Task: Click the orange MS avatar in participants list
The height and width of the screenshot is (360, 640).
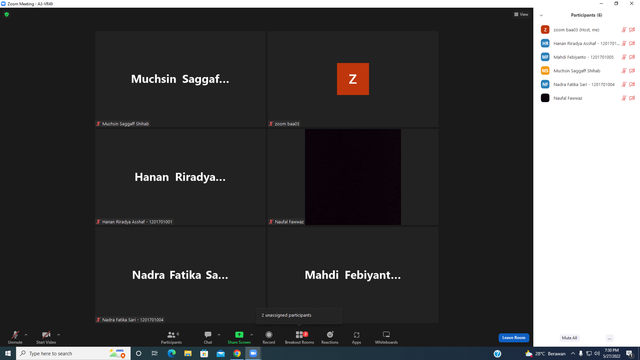Action: 545,71
